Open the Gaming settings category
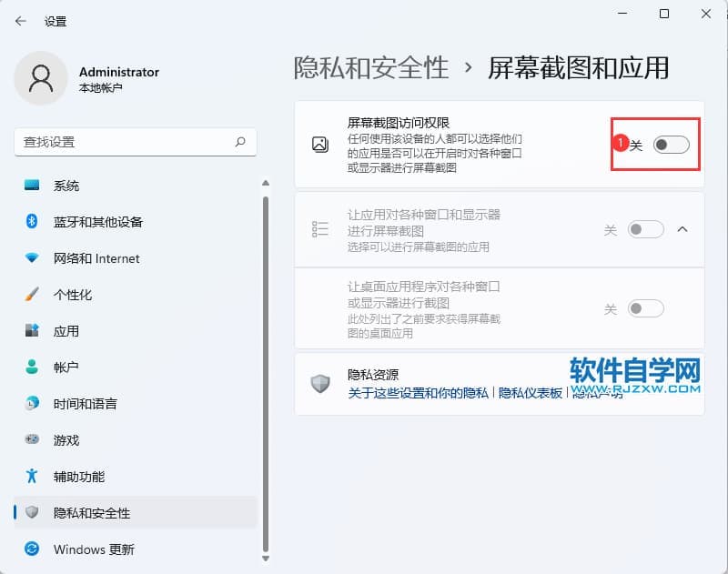This screenshot has width=728, height=574. [66, 440]
